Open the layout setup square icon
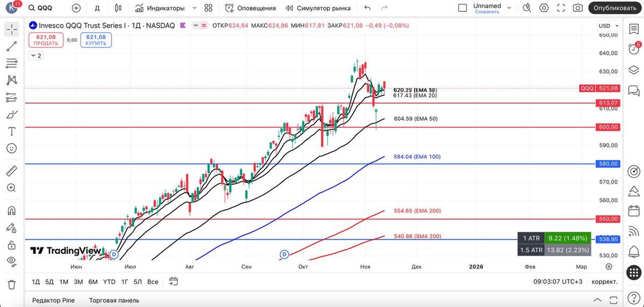 tap(463, 8)
